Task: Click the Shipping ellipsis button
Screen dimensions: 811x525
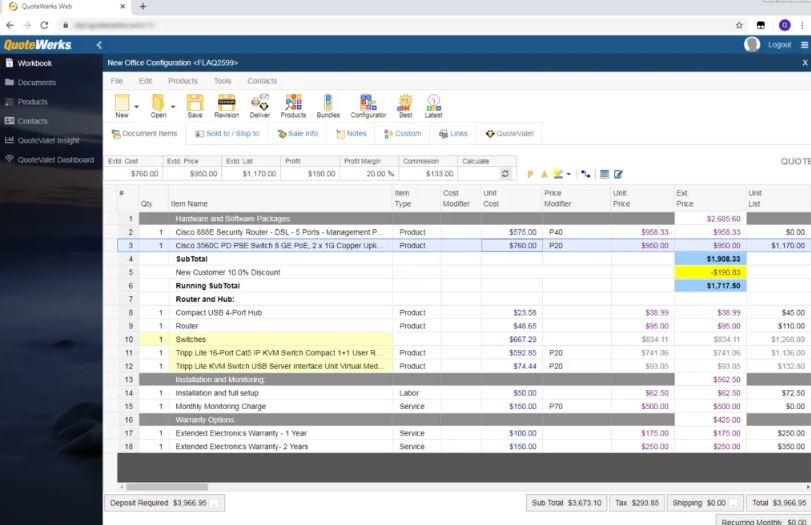Action: 734,503
